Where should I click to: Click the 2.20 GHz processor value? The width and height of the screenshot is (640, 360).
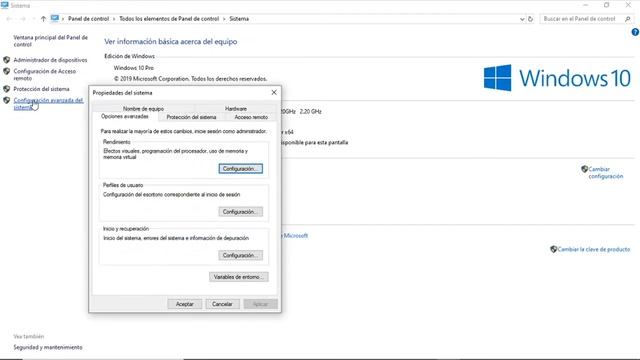[311, 111]
